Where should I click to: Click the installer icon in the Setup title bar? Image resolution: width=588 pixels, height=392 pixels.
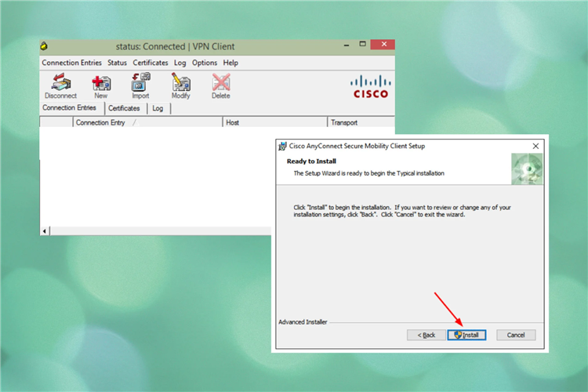[282, 146]
